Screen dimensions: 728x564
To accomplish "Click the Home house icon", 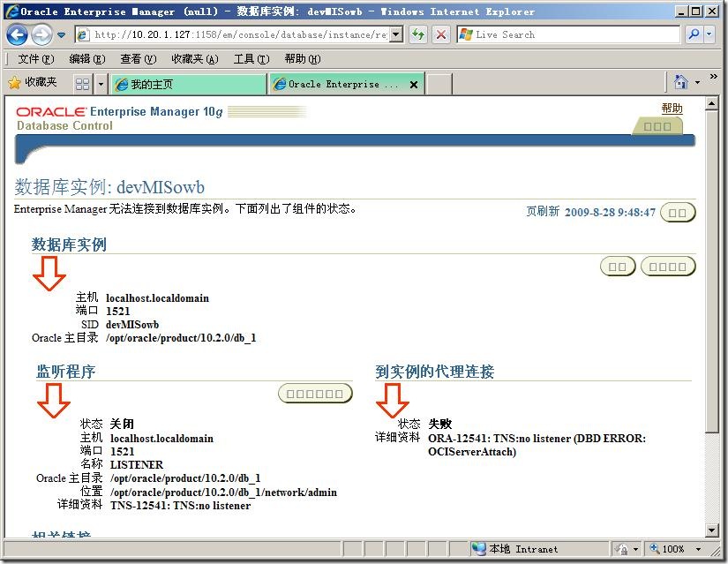I will [680, 82].
